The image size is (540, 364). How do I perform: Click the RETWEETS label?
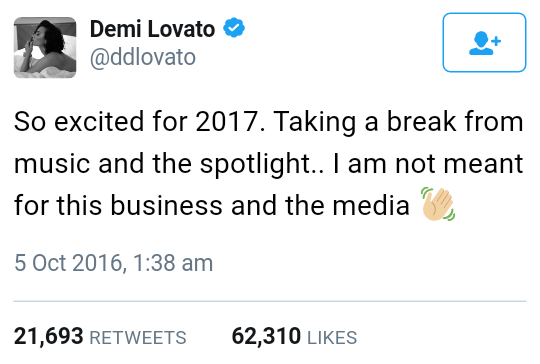click(138, 337)
